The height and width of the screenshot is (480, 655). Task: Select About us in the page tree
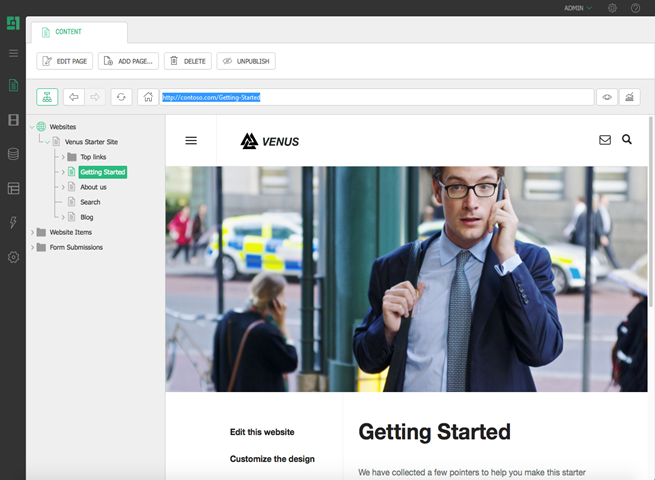[x=93, y=187]
